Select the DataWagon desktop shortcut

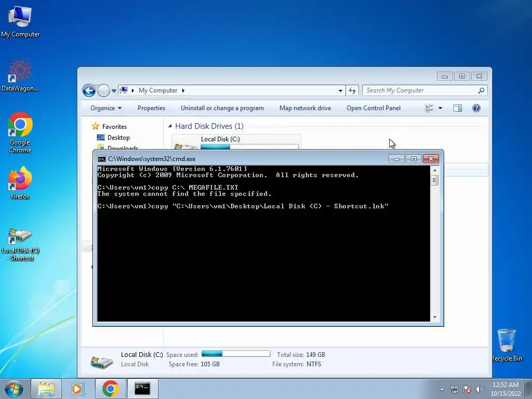point(20,75)
